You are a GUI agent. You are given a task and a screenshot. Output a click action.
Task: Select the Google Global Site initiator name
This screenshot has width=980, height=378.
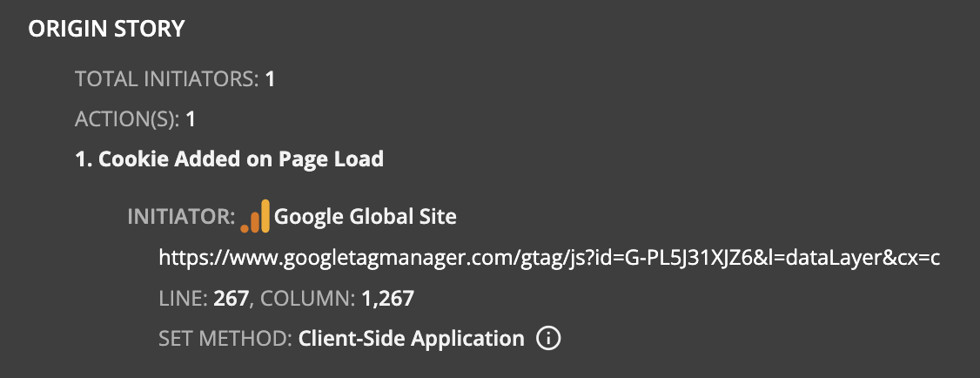click(x=366, y=217)
